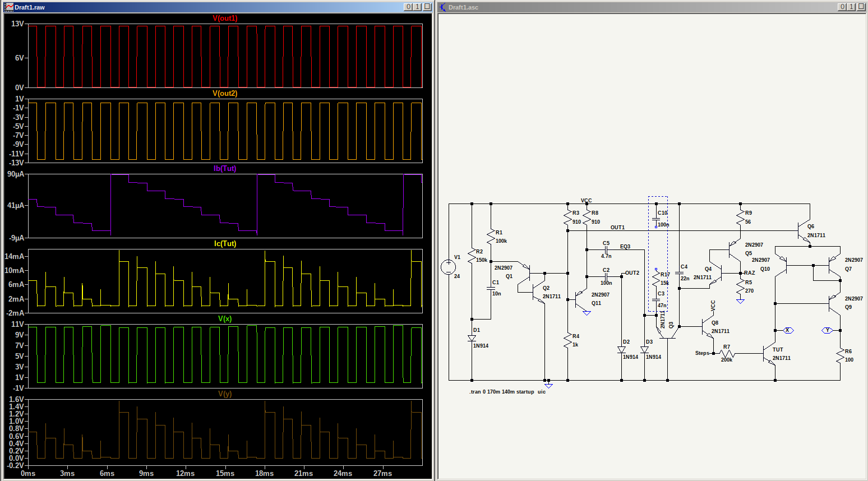The width and height of the screenshot is (868, 481).
Task: Select the R7 200k resistor
Action: click(727, 354)
